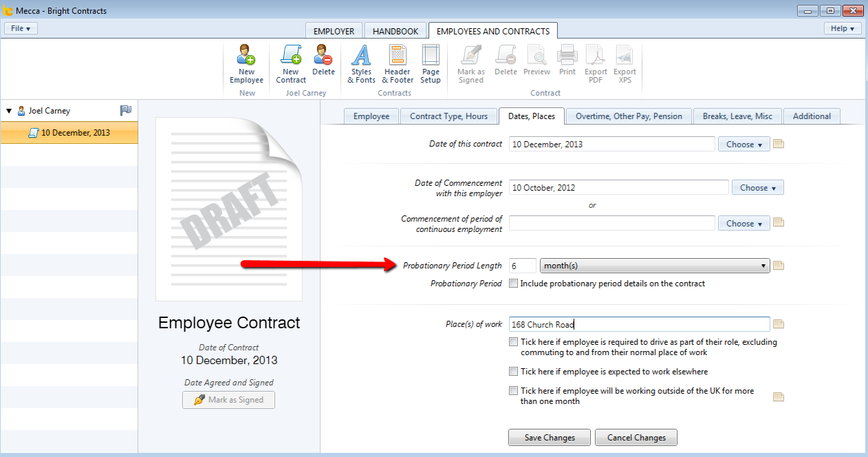This screenshot has width=868, height=457.
Task: Enable Include probationary period details checkbox
Action: click(514, 284)
